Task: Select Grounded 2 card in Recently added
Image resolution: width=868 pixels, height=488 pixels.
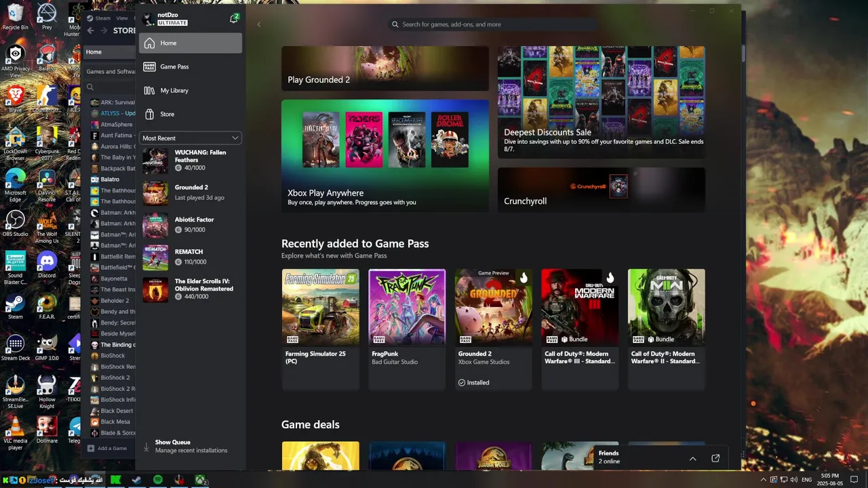Action: [493, 329]
